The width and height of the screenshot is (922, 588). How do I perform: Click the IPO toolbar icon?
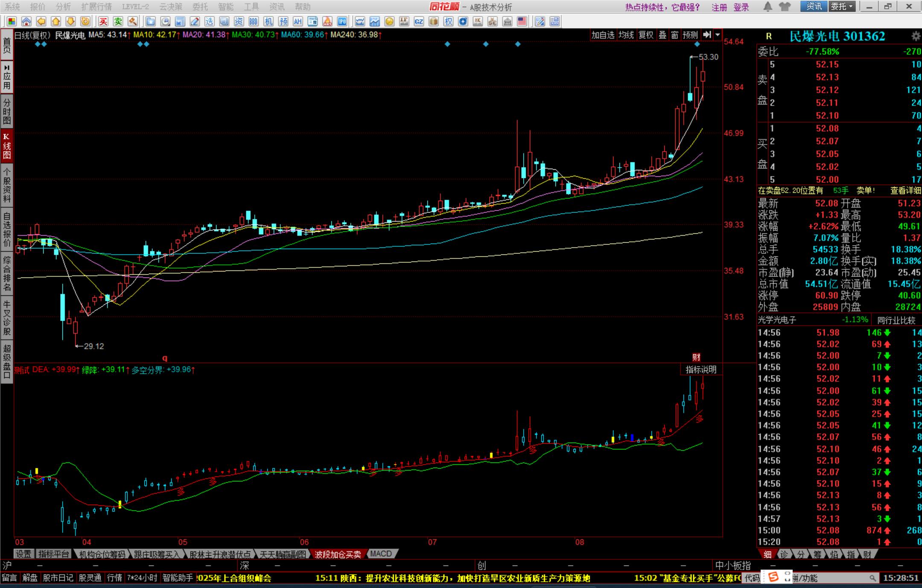point(342,21)
